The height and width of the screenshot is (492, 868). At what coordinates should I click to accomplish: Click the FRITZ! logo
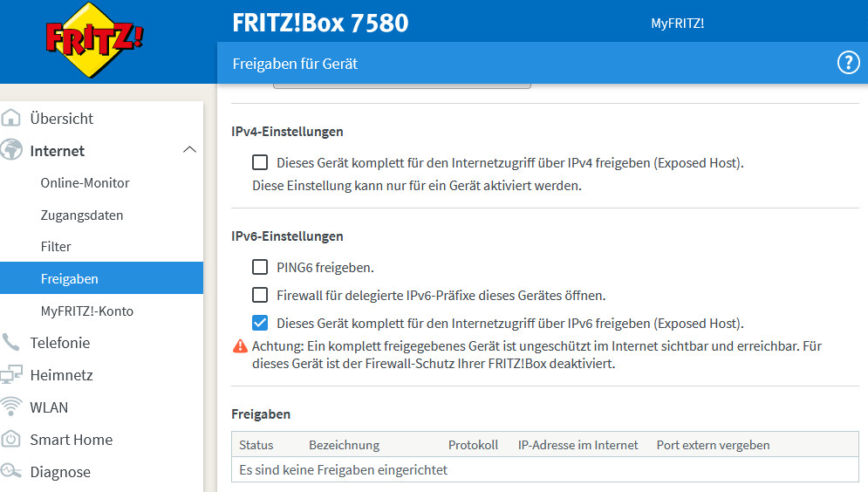pyautogui.click(x=94, y=40)
